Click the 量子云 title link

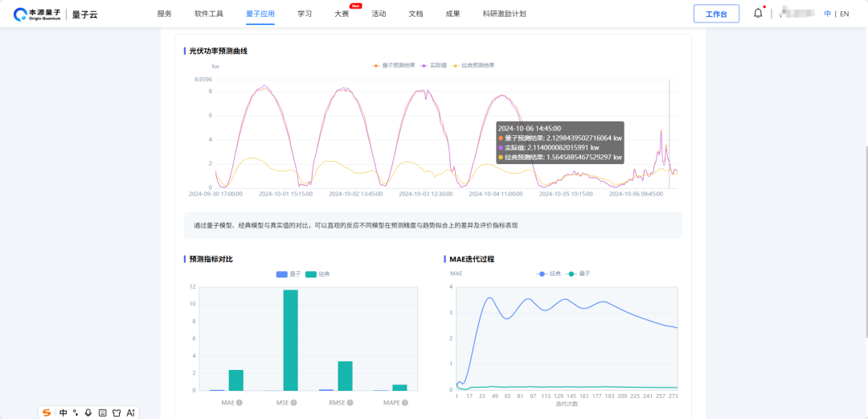pyautogui.click(x=84, y=14)
